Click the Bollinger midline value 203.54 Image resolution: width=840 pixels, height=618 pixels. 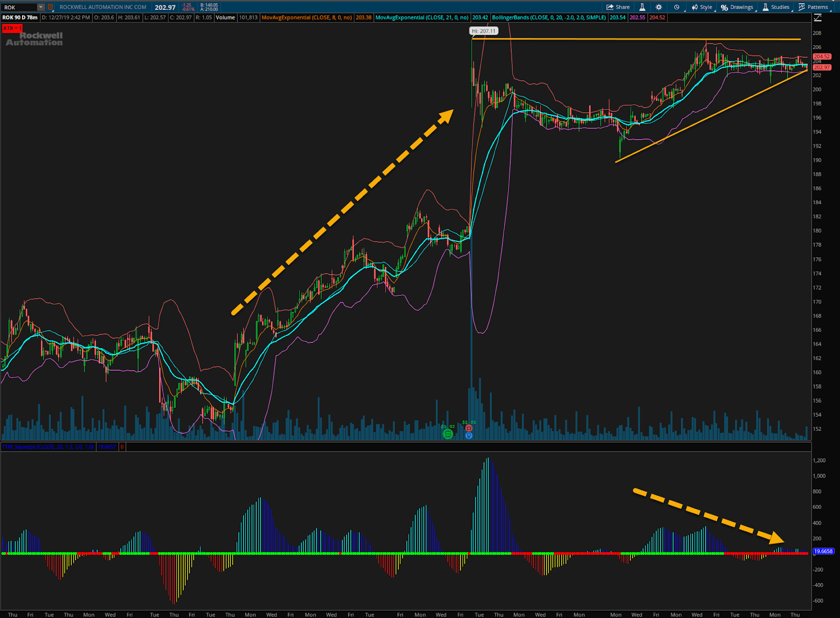click(617, 17)
